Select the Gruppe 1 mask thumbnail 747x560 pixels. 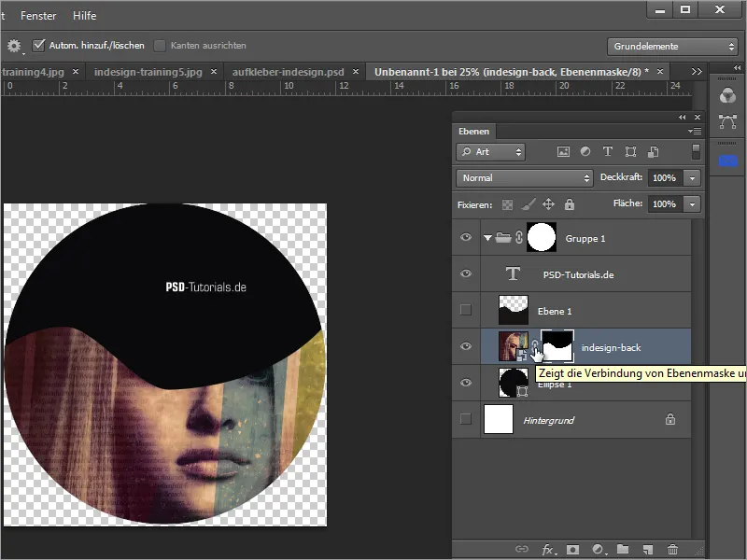coord(542,237)
